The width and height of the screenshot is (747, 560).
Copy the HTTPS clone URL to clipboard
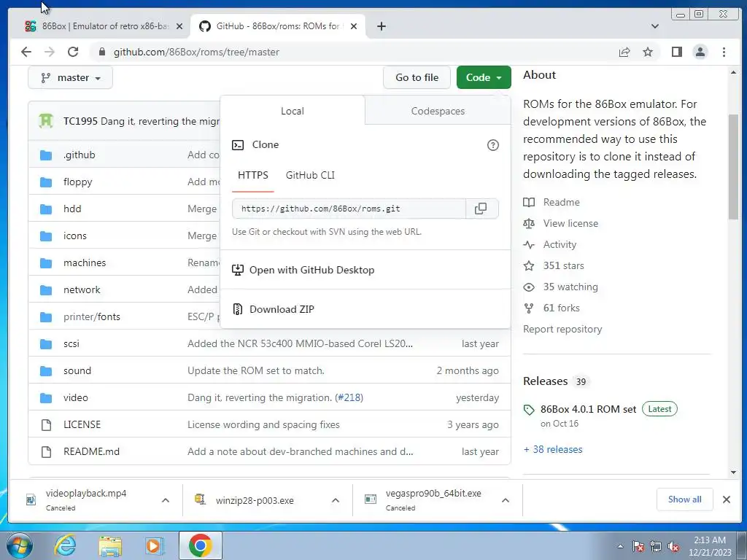click(x=481, y=209)
